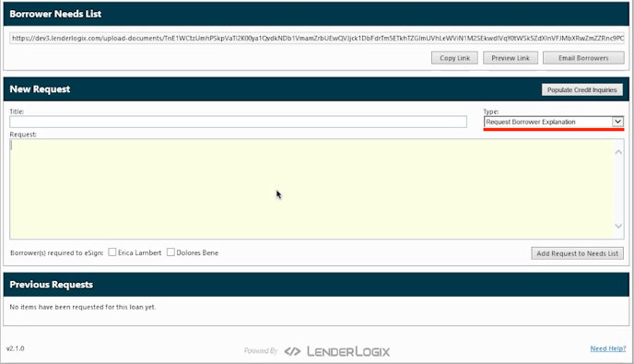This screenshot has width=634, height=364.
Task: Click the Request box scroll down arrow
Action: (x=618, y=226)
